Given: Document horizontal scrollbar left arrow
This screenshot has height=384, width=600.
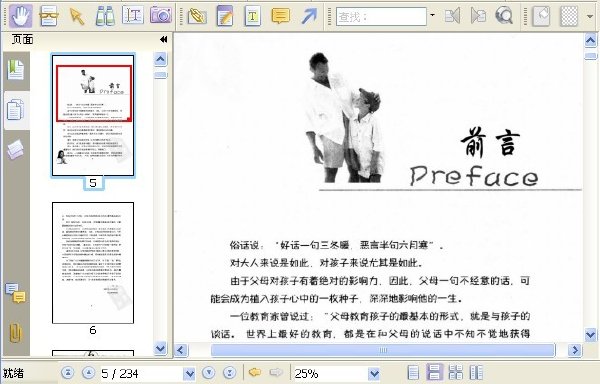Looking at the screenshot, I should (x=181, y=350).
